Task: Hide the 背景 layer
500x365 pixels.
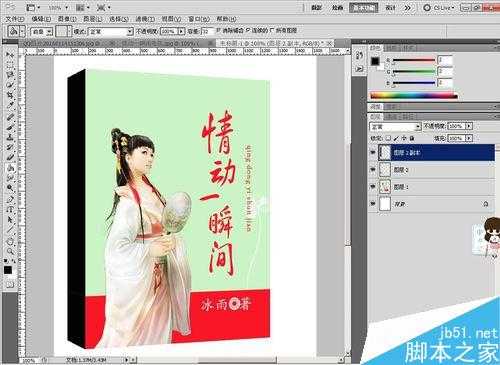Action: [x=373, y=204]
